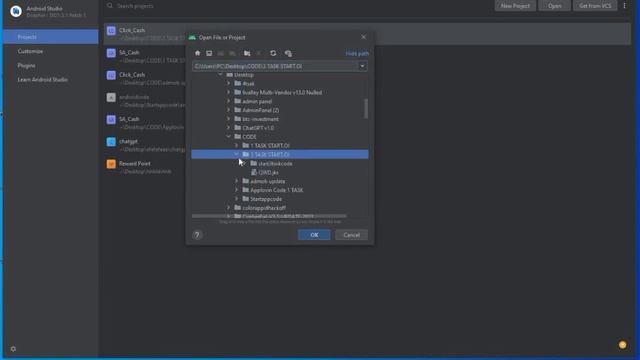This screenshot has height=360, width=640.
Task: Cancel the Open File or Project dialog
Action: point(351,235)
